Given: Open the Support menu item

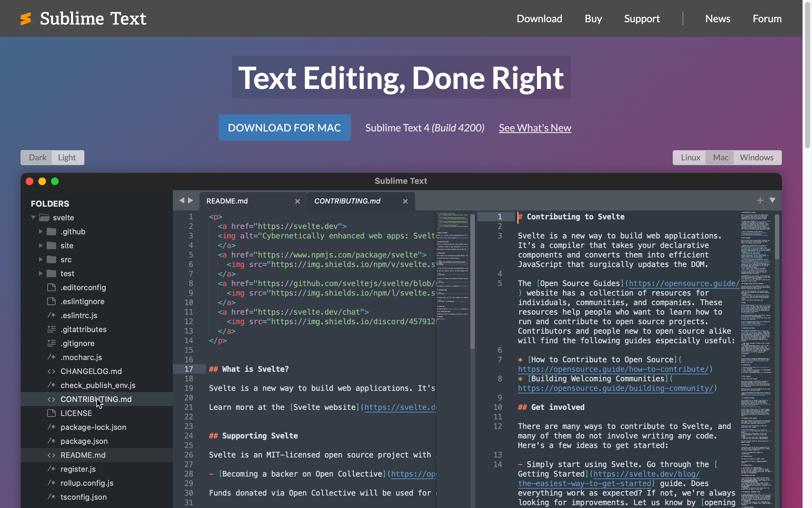Looking at the screenshot, I should [x=642, y=18].
